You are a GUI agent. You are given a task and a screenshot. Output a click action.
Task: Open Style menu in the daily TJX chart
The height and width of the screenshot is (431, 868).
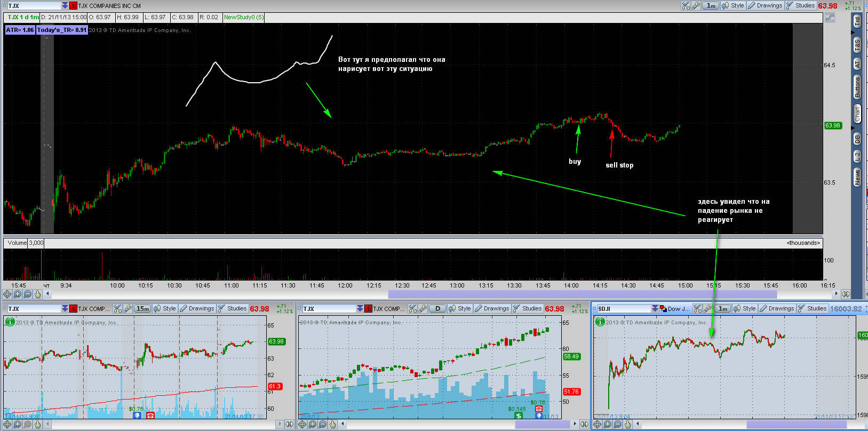pyautogui.click(x=460, y=309)
